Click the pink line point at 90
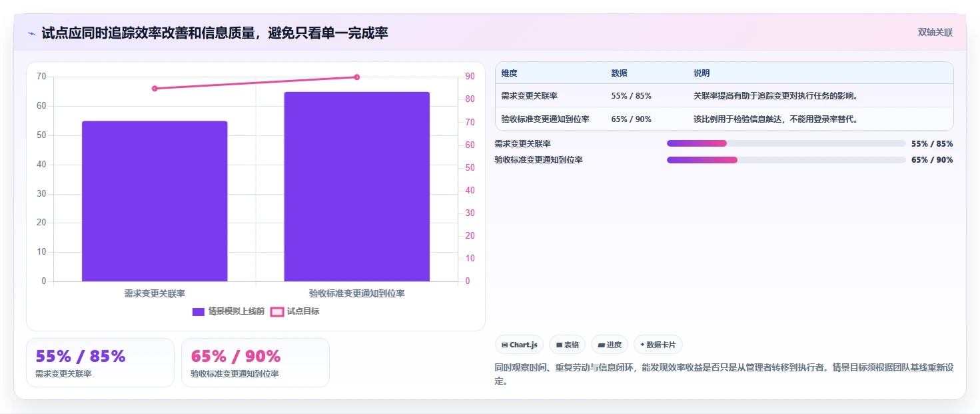 (357, 77)
